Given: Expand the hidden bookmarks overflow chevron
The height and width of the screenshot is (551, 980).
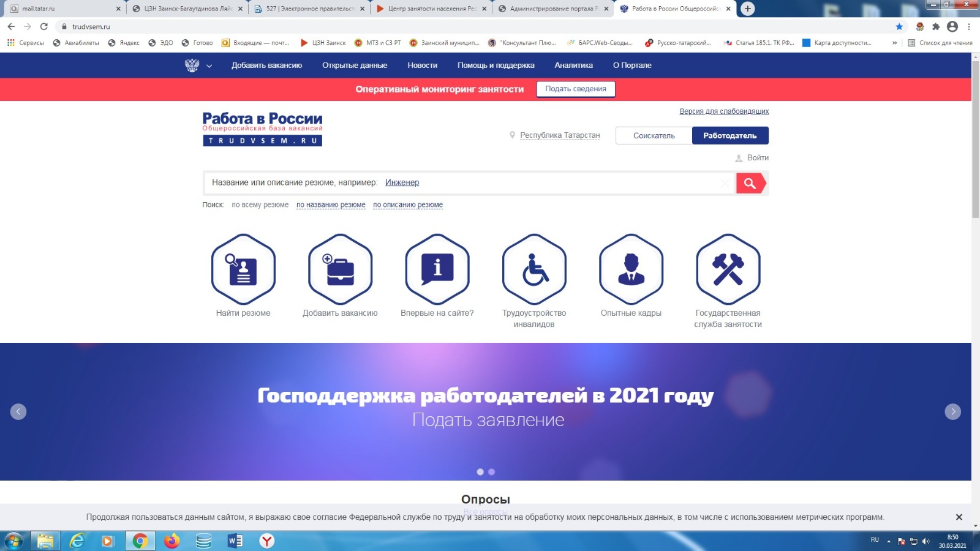Looking at the screenshot, I should [894, 43].
